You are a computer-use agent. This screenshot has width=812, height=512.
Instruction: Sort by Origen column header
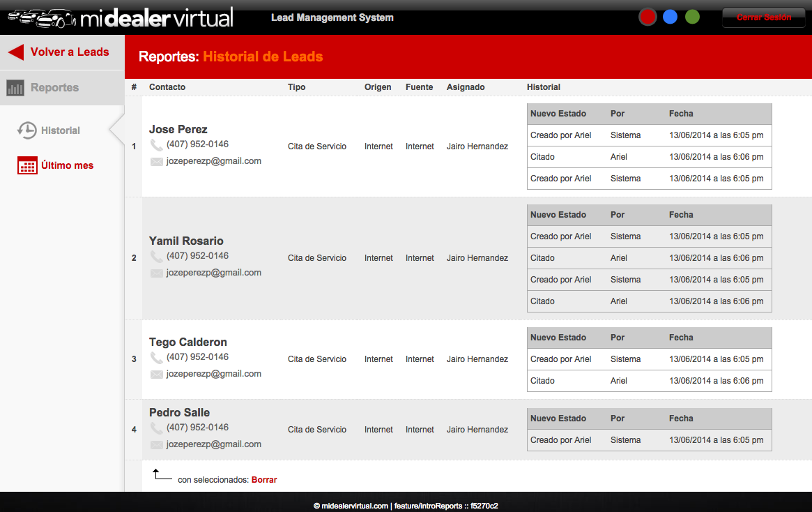[378, 87]
